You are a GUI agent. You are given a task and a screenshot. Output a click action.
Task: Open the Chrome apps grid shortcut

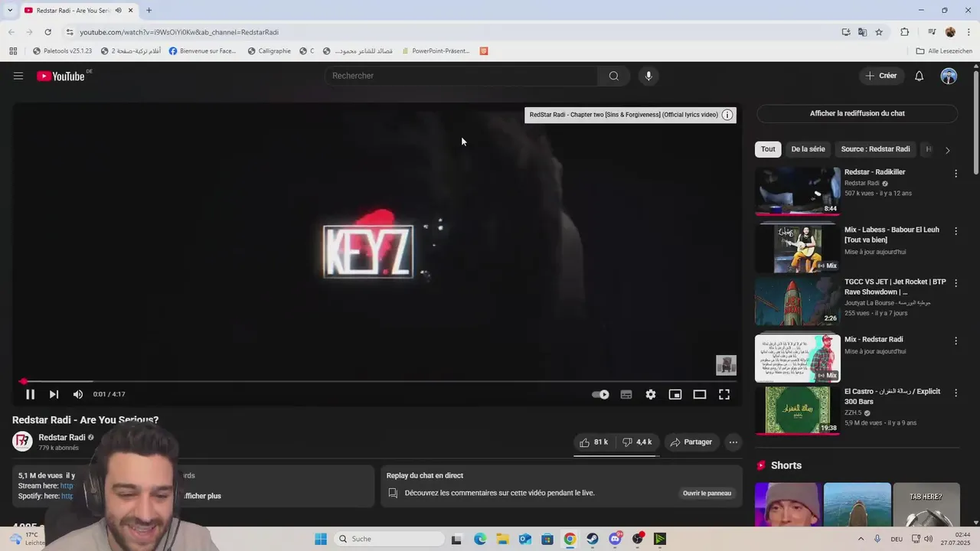tap(13, 51)
